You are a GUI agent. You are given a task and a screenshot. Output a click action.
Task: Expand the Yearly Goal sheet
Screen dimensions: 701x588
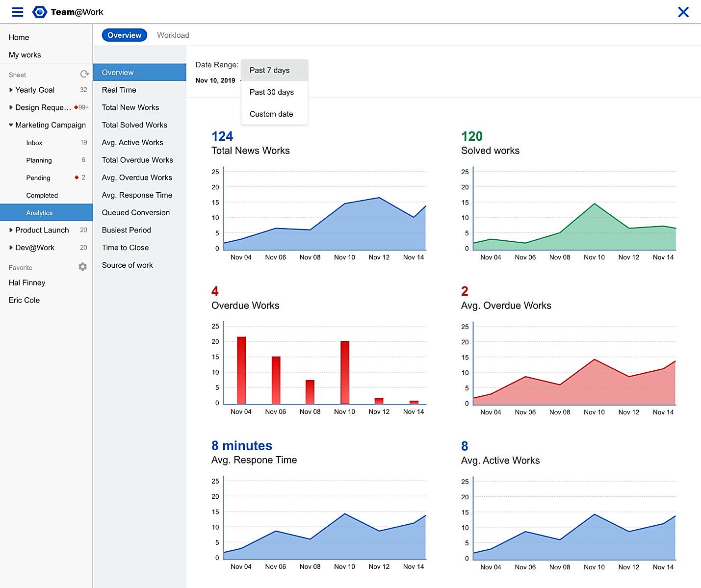[11, 90]
